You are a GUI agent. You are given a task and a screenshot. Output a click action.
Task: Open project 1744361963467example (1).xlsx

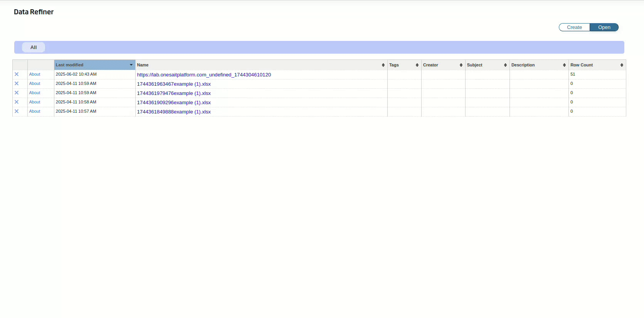coord(174,84)
